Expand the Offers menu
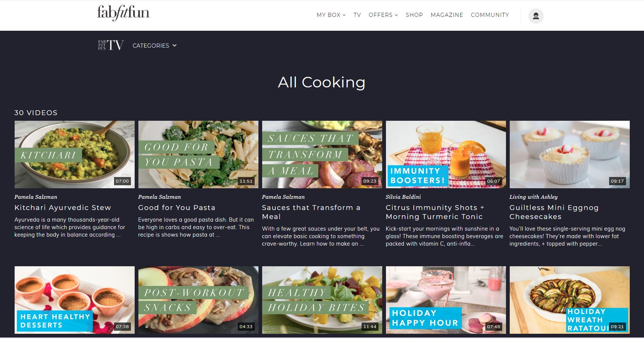 coord(383,15)
